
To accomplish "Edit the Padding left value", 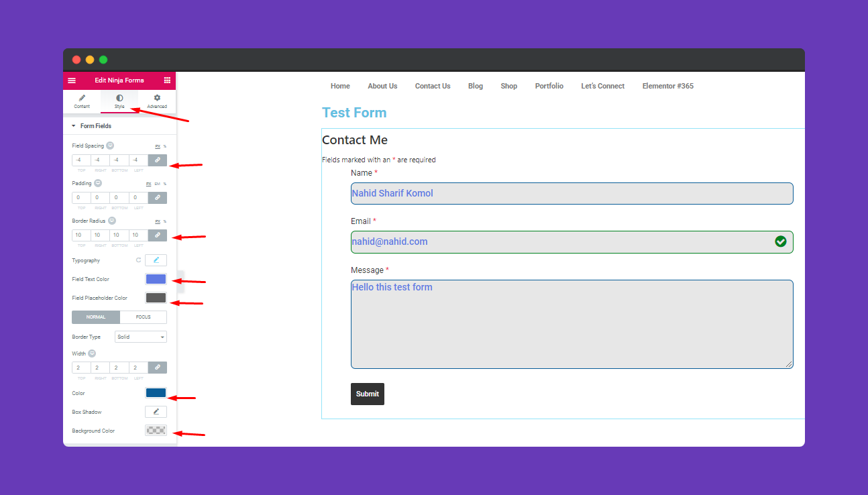I will coord(138,198).
